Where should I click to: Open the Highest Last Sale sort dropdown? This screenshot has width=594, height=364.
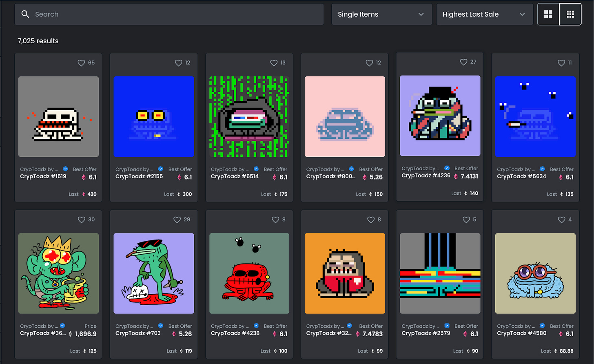(x=485, y=14)
